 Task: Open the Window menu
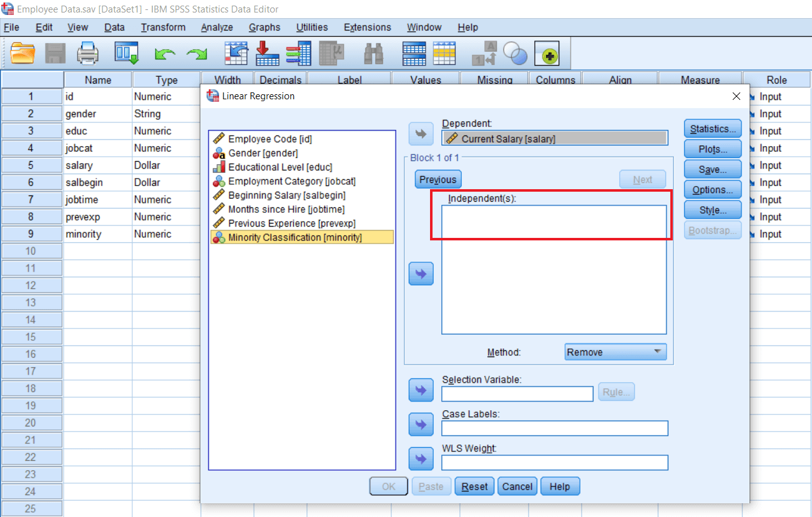click(424, 27)
